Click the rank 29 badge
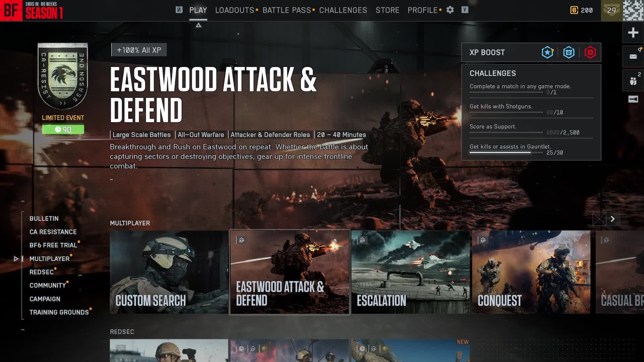This screenshot has width=644, height=362. pyautogui.click(x=611, y=10)
